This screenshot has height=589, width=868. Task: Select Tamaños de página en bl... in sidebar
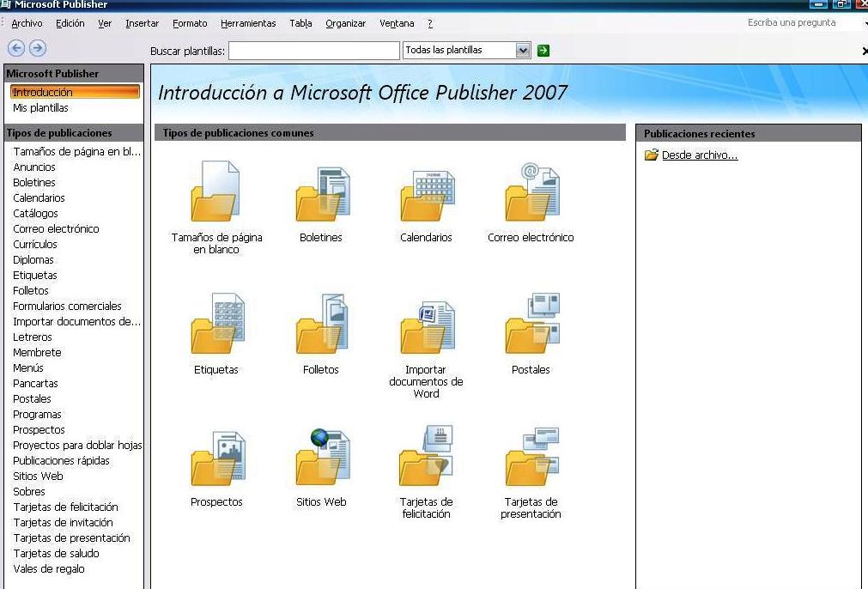77,151
